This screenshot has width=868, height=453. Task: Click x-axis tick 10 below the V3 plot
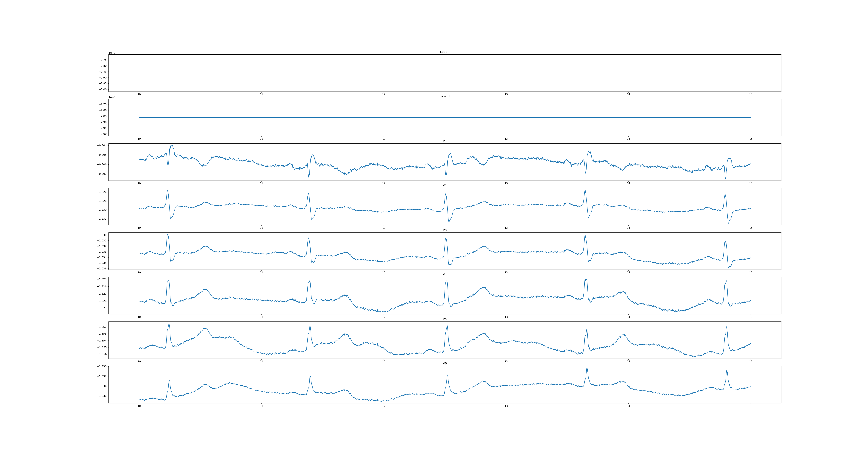click(x=139, y=272)
